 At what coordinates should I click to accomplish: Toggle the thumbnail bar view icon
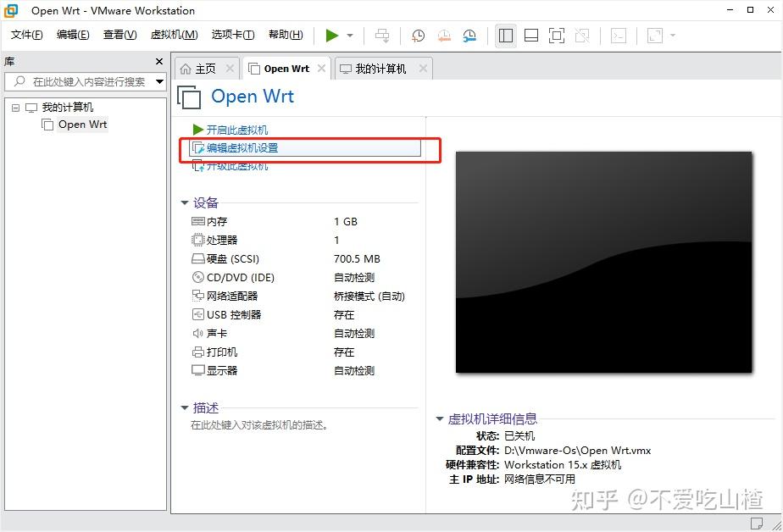pyautogui.click(x=530, y=36)
